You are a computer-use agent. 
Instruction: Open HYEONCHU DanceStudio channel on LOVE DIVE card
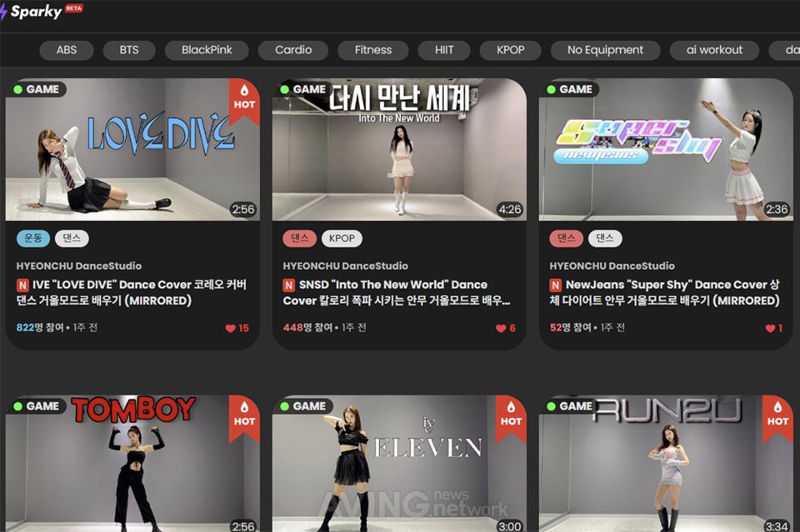pos(79,266)
